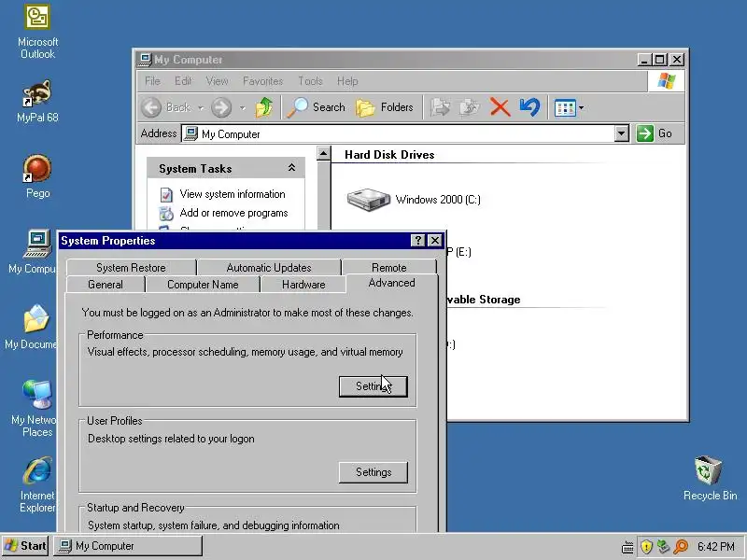Image resolution: width=747 pixels, height=560 pixels.
Task: Open the Favorites menu
Action: pyautogui.click(x=263, y=81)
